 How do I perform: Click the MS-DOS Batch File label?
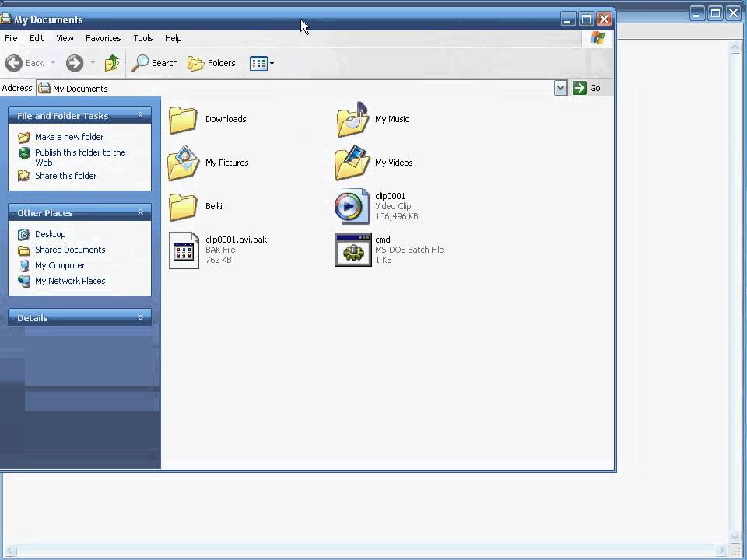[x=409, y=250]
